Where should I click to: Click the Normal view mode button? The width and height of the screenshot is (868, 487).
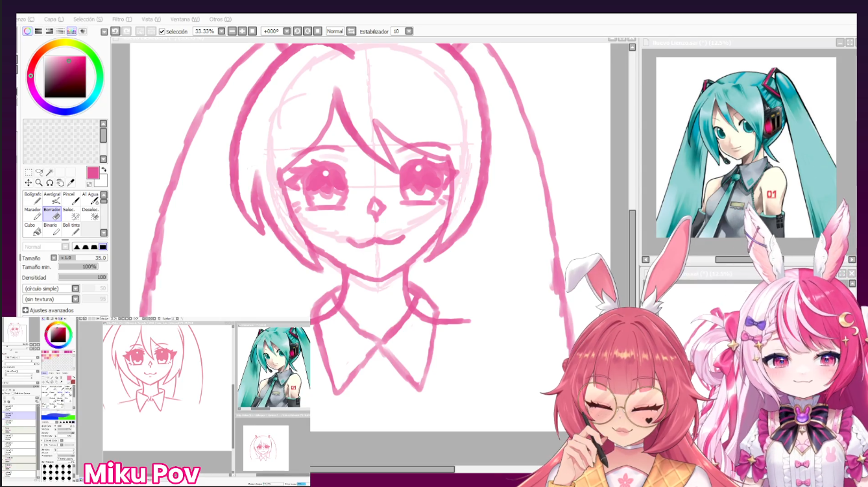coord(335,31)
